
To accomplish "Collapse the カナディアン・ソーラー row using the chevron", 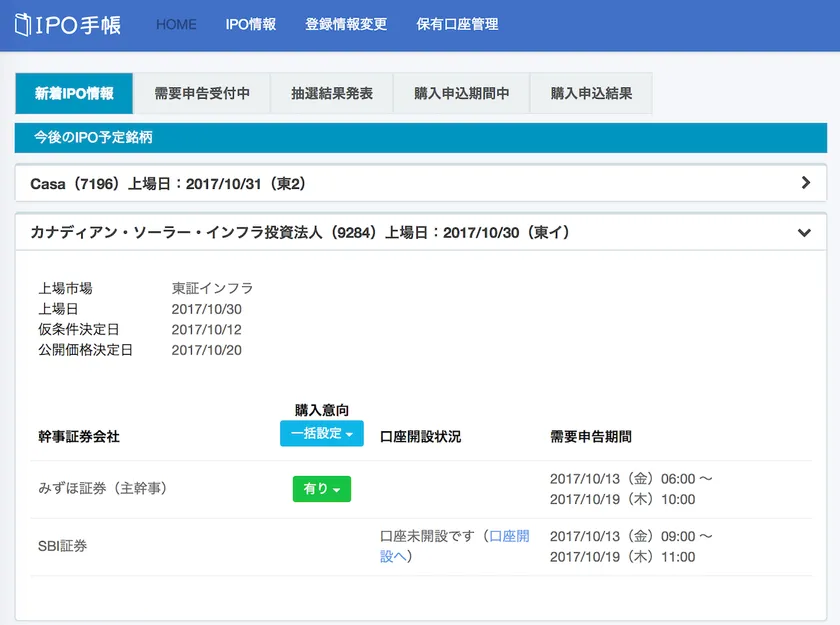I will pos(804,233).
